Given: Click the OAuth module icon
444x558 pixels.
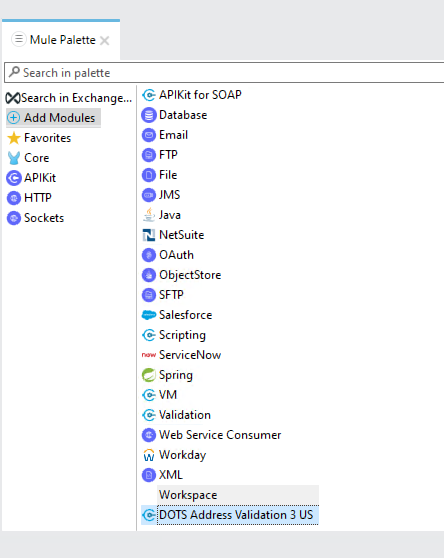Looking at the screenshot, I should point(149,255).
